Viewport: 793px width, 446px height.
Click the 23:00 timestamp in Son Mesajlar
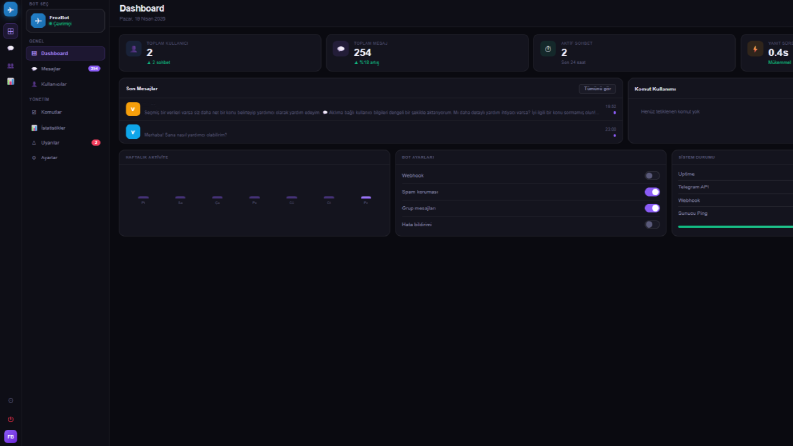(610, 129)
